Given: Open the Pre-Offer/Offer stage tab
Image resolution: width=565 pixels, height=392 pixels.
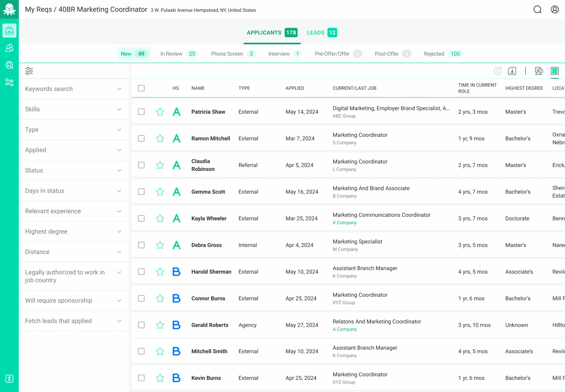Looking at the screenshot, I should 338,54.
